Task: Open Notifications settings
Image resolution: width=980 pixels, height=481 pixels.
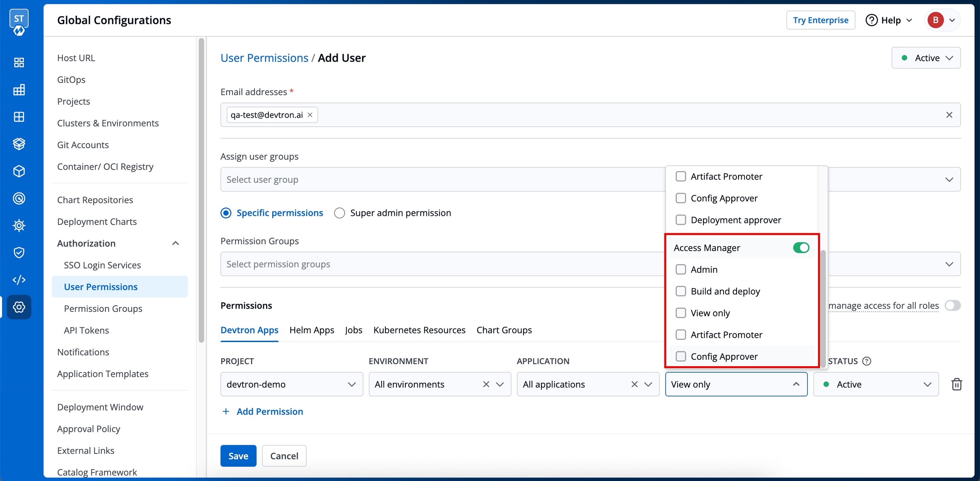Action: click(83, 352)
